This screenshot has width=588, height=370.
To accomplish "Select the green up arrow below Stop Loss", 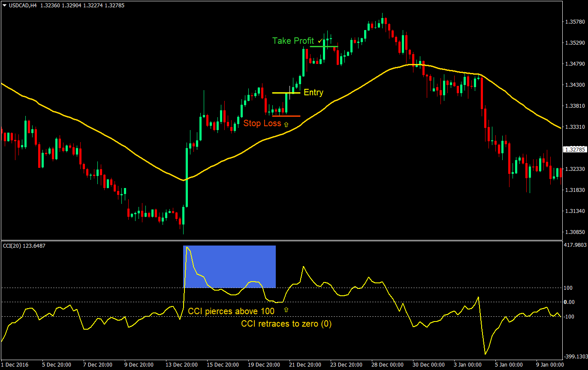I will click(286, 124).
